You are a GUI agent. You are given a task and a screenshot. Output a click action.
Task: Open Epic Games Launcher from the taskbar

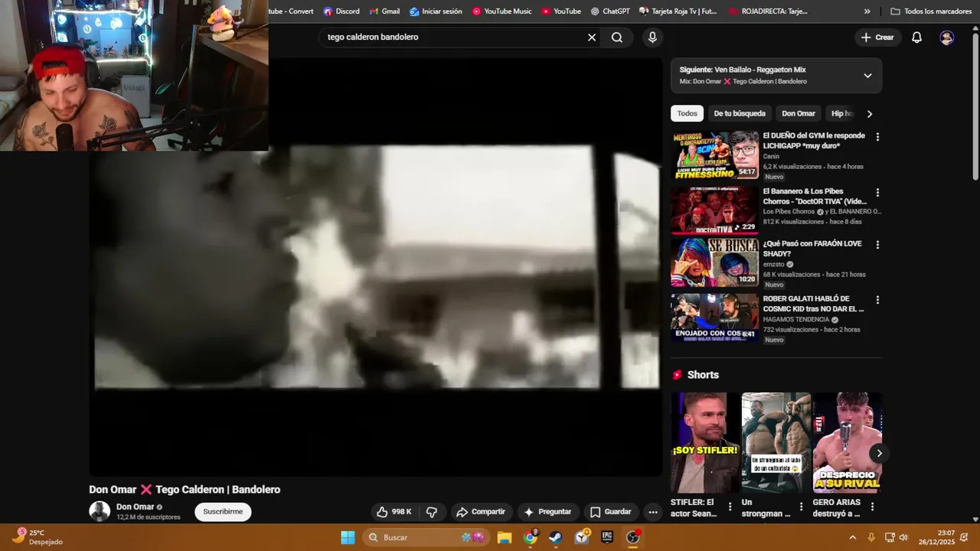pyautogui.click(x=607, y=537)
